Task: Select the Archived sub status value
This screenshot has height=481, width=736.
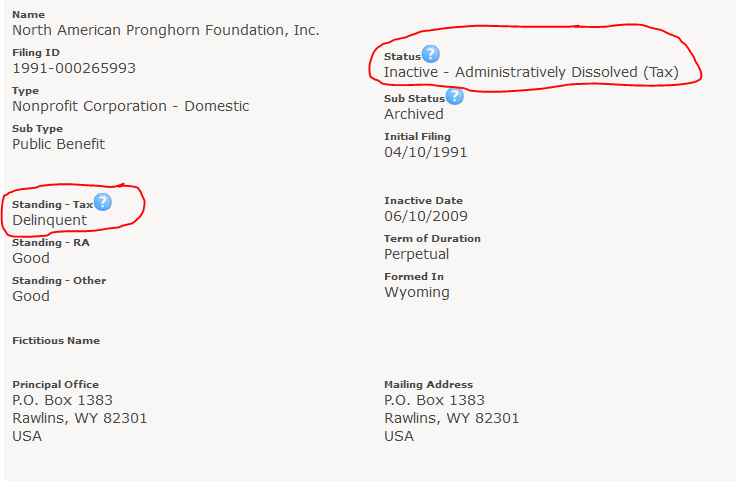Action: (x=414, y=114)
